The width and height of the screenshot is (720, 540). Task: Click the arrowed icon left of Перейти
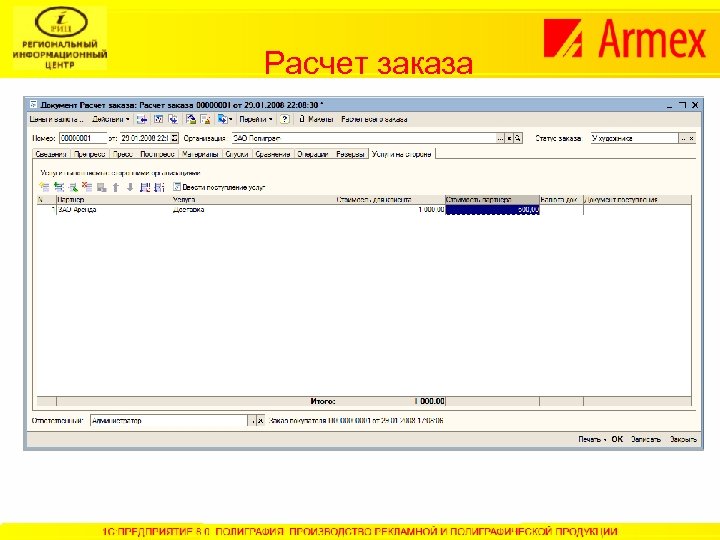pyautogui.click(x=224, y=119)
